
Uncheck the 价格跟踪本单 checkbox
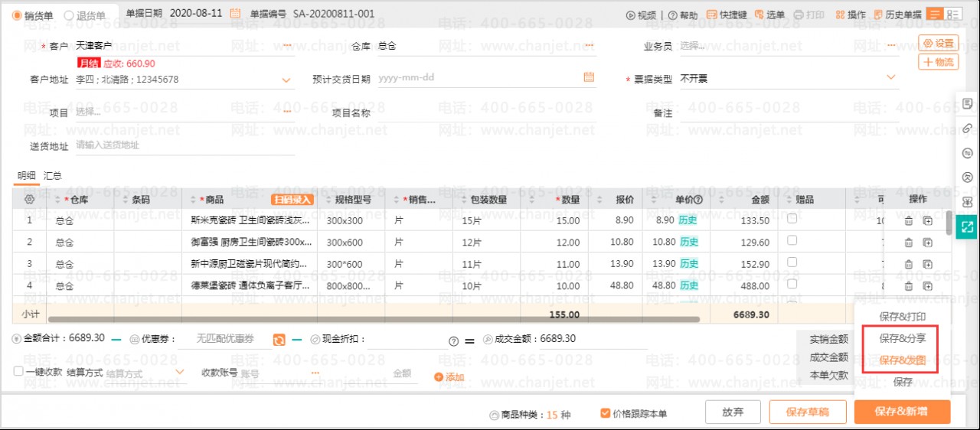pos(605,413)
